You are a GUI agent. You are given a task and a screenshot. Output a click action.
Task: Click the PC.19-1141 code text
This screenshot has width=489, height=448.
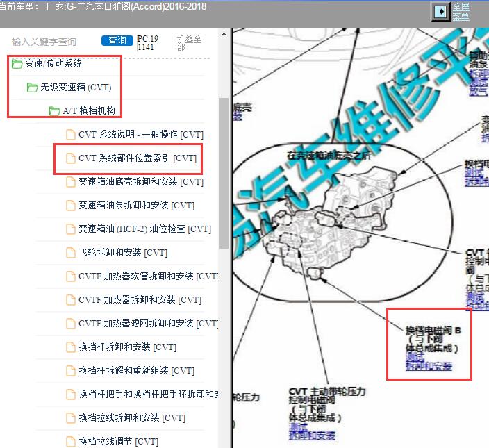click(149, 42)
